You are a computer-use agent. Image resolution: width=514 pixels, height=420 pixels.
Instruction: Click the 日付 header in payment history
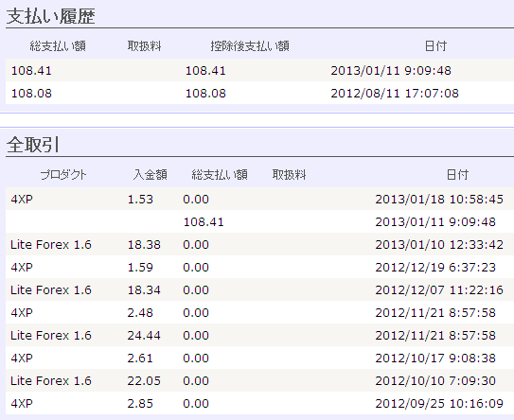click(x=435, y=46)
